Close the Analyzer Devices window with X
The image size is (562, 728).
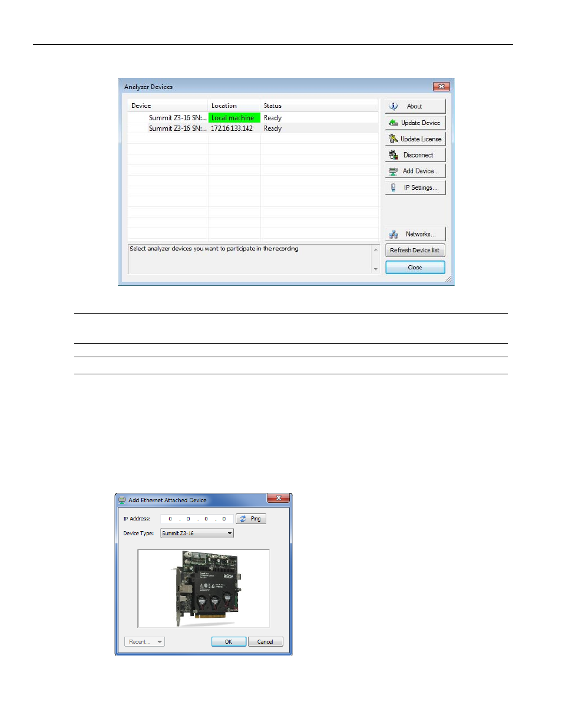[x=441, y=87]
